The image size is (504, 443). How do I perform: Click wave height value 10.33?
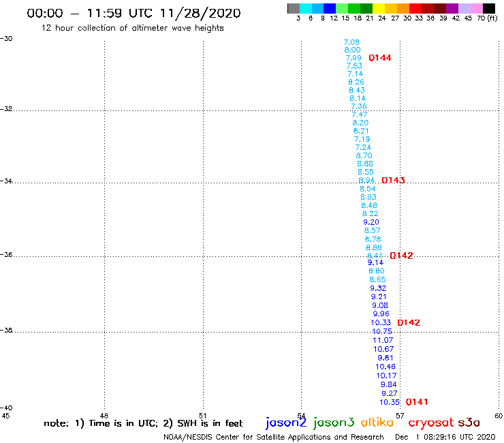tap(381, 322)
